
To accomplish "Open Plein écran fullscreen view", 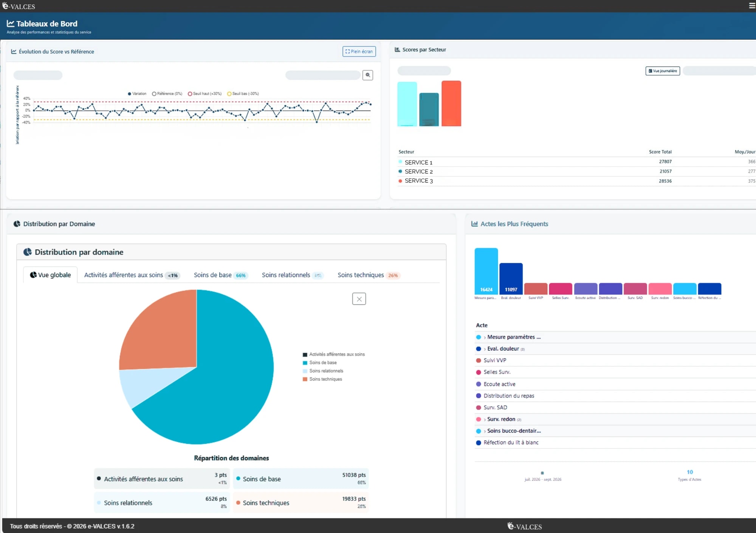I will tap(359, 51).
